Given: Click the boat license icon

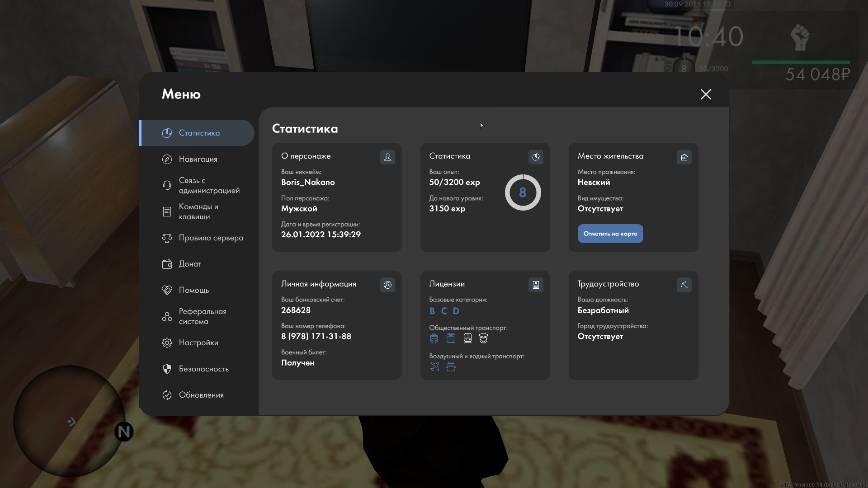Looking at the screenshot, I should tap(451, 366).
